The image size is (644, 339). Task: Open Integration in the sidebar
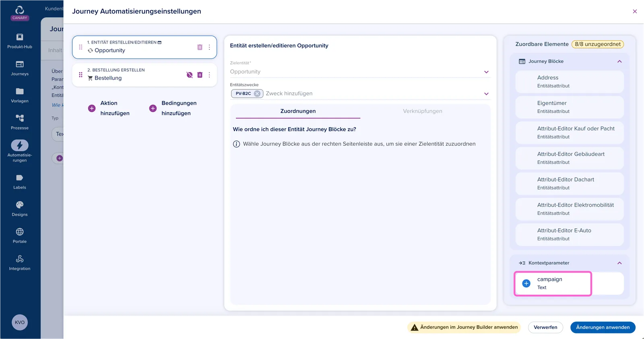coord(20,263)
